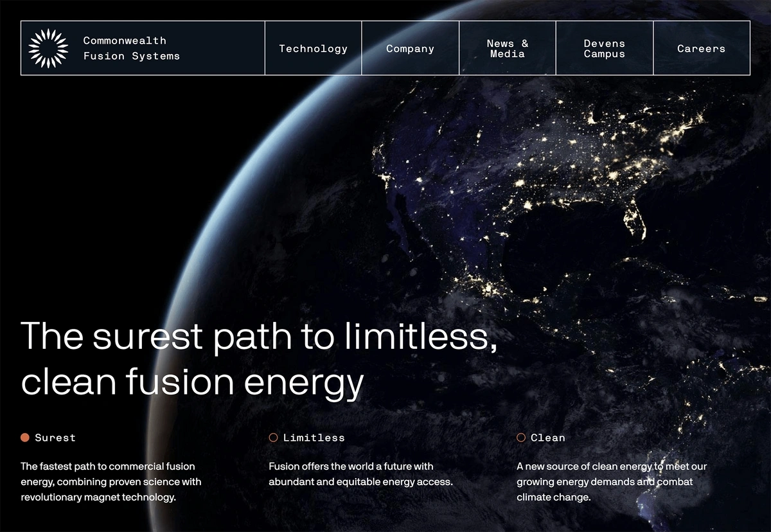Go to News & Media section

[508, 48]
